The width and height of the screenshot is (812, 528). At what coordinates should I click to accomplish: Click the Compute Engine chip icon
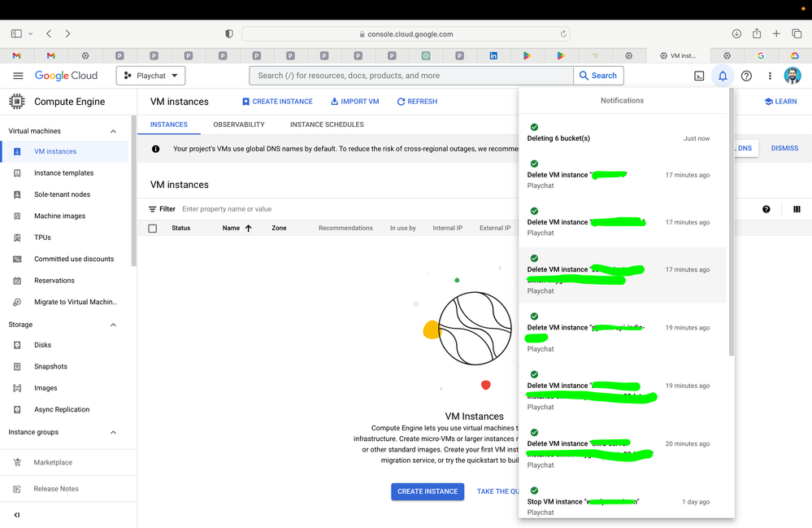16,102
